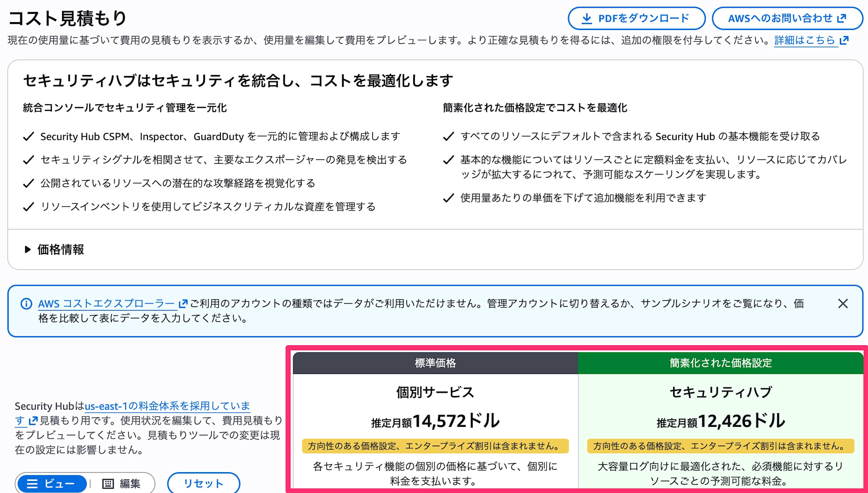868x493 pixels.
Task: Click the list icon inside the ビュー button
Action: point(32,483)
